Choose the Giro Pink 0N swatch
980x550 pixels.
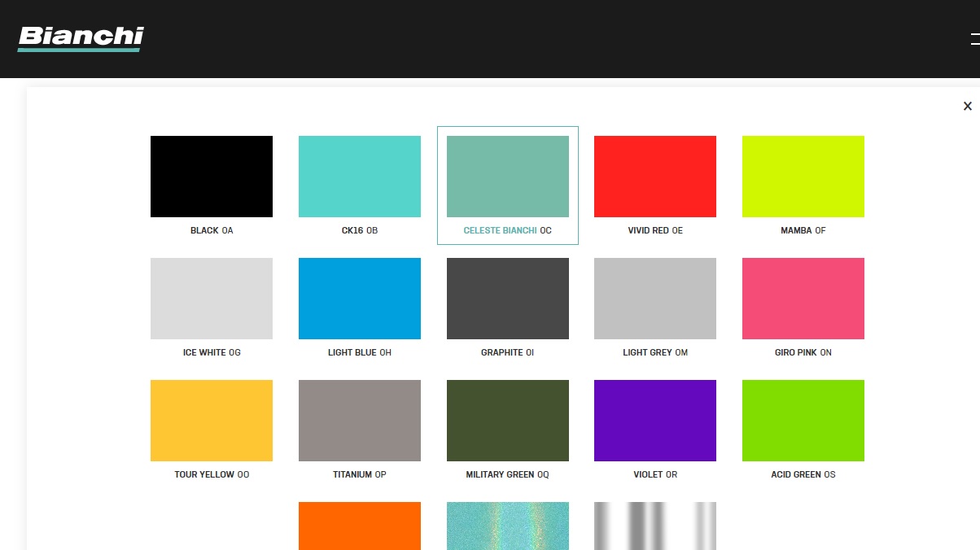[x=803, y=299]
